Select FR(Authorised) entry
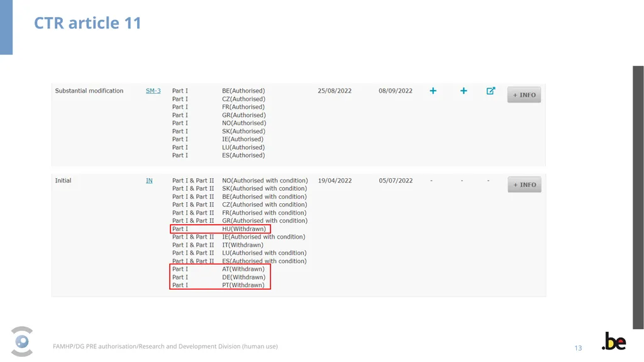 243,107
